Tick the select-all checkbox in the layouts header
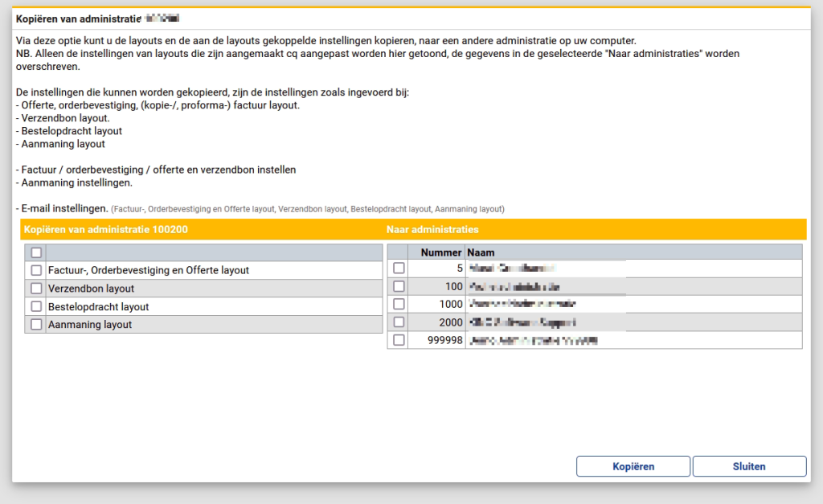823x504 pixels. 35,253
